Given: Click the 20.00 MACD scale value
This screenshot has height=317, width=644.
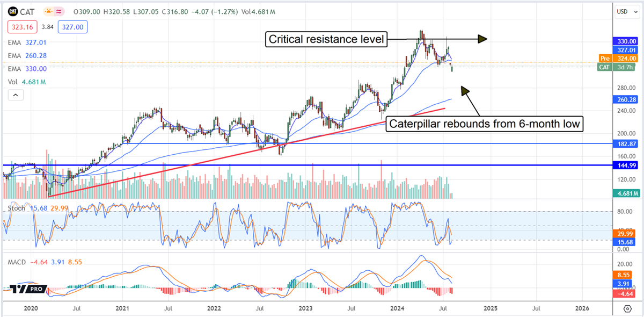Looking at the screenshot, I should click(x=626, y=264).
